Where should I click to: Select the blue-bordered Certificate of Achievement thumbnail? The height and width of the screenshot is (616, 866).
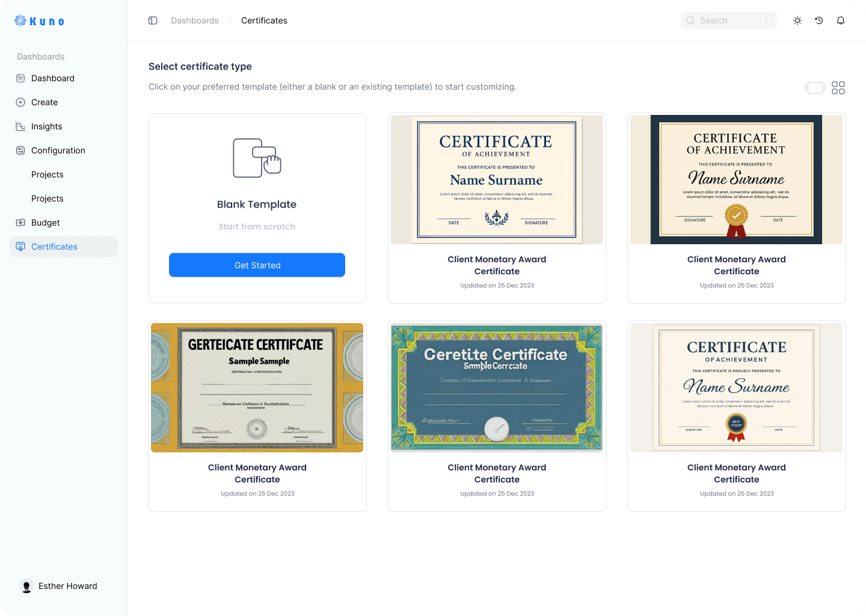tap(497, 179)
